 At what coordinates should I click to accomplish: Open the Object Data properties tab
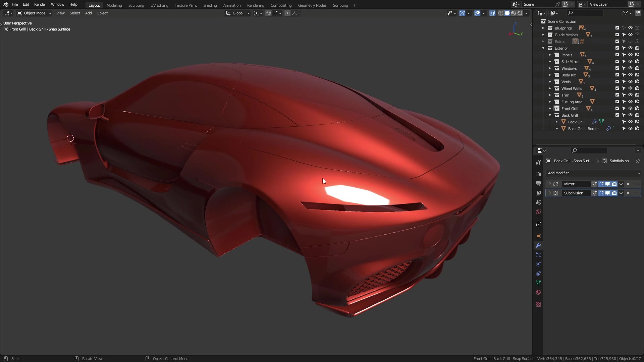point(538,283)
